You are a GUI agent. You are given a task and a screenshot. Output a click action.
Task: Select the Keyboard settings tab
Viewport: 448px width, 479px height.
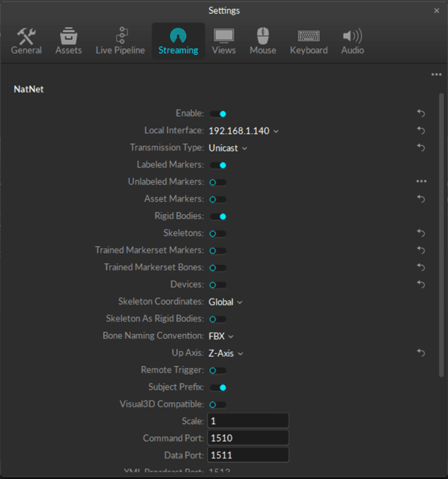pos(309,41)
